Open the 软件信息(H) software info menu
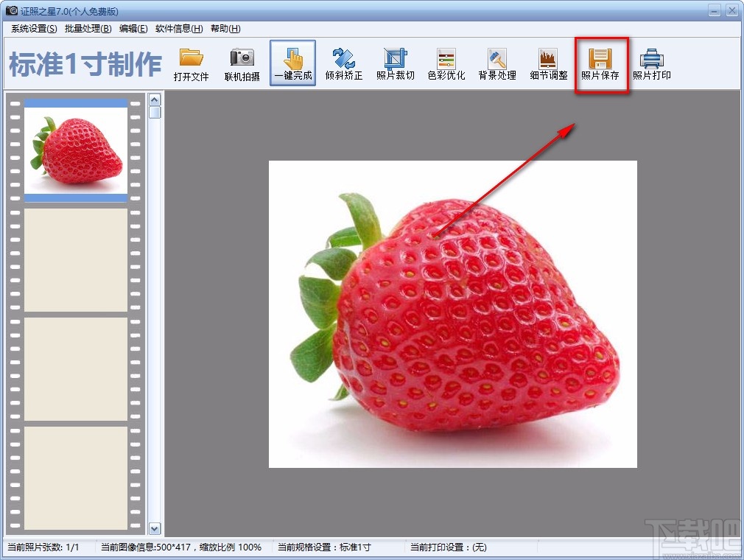The width and height of the screenshot is (744, 560). point(179,29)
